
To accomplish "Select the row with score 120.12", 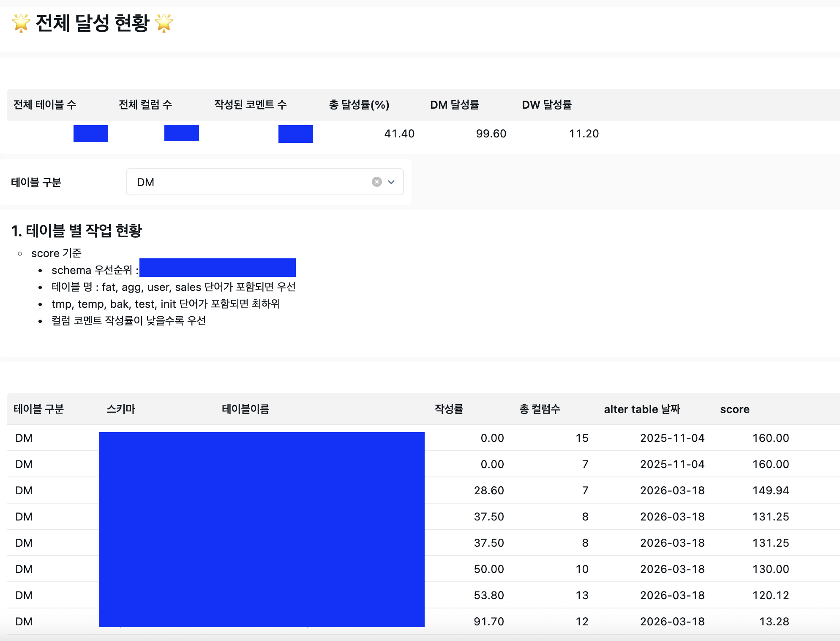I will point(770,595).
